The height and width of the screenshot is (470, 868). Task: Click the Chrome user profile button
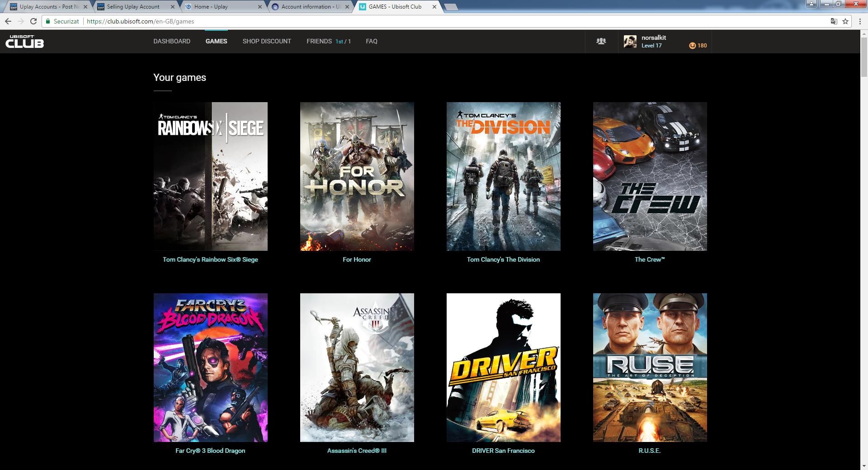pos(811,4)
